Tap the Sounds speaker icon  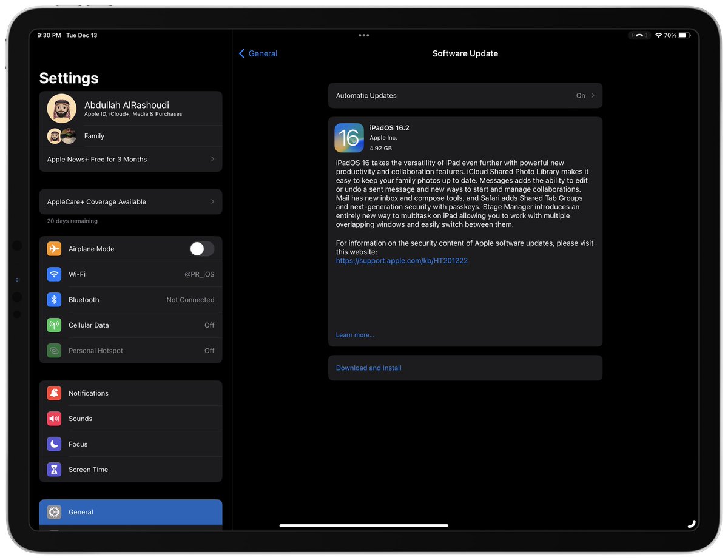(x=54, y=419)
